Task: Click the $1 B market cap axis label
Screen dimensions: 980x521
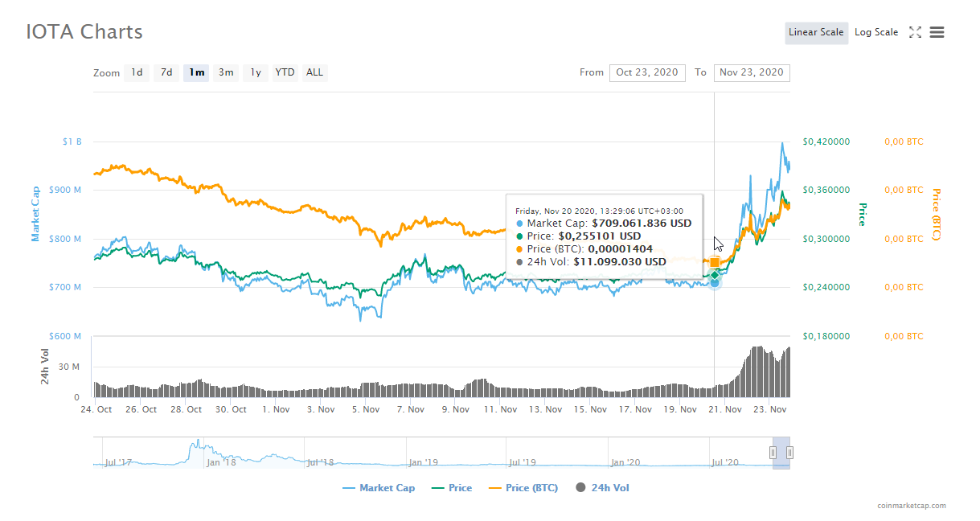Action: [x=72, y=142]
